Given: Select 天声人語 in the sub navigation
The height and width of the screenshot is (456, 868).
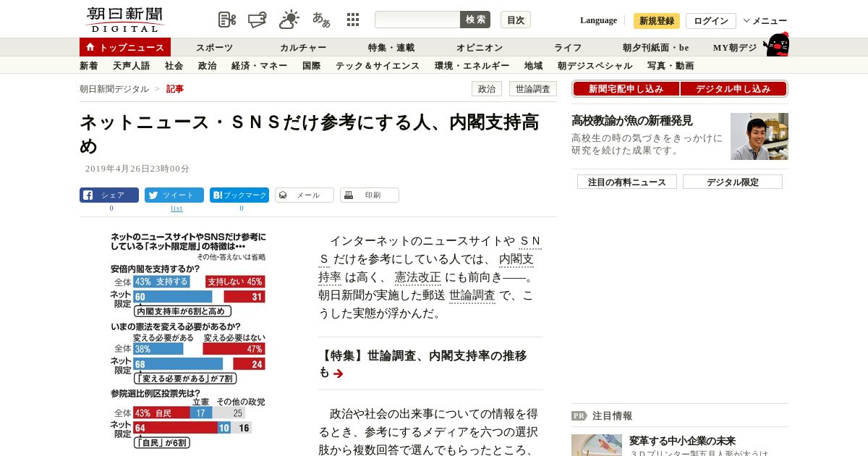Looking at the screenshot, I should click(x=132, y=66).
